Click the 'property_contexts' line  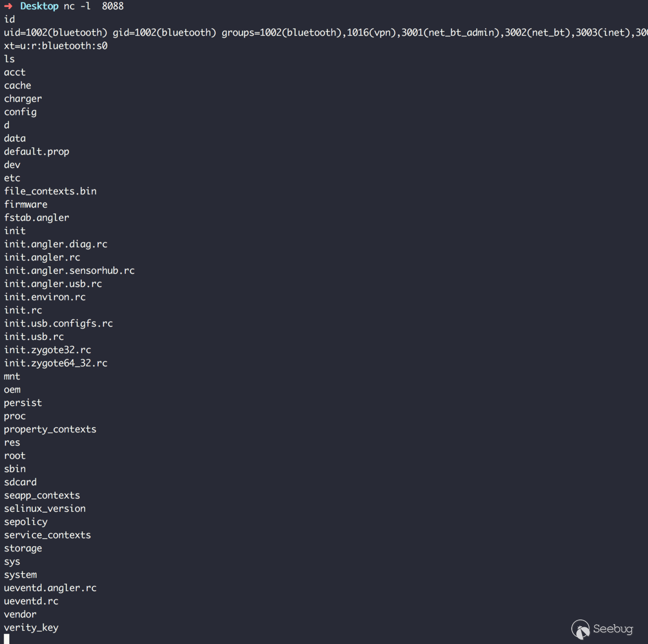[x=50, y=429]
